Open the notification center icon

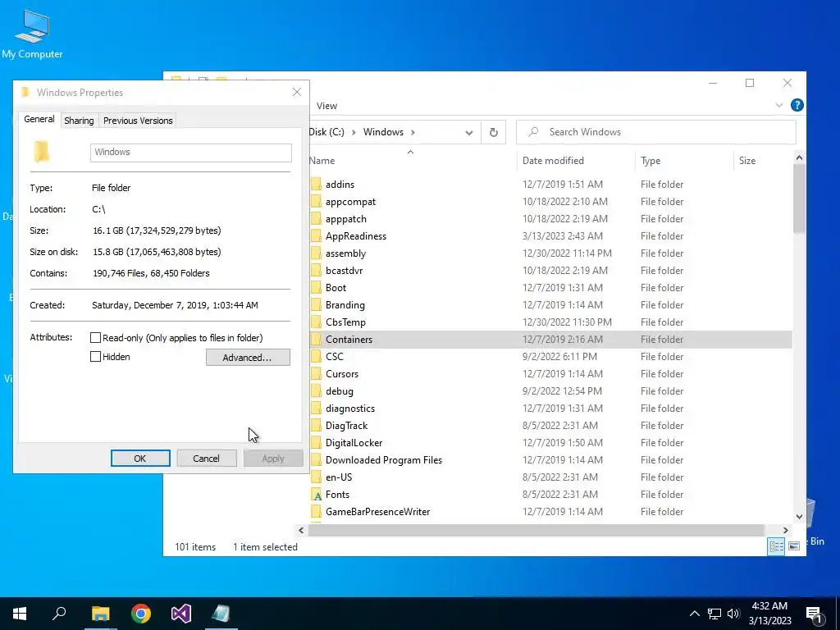[x=814, y=614]
